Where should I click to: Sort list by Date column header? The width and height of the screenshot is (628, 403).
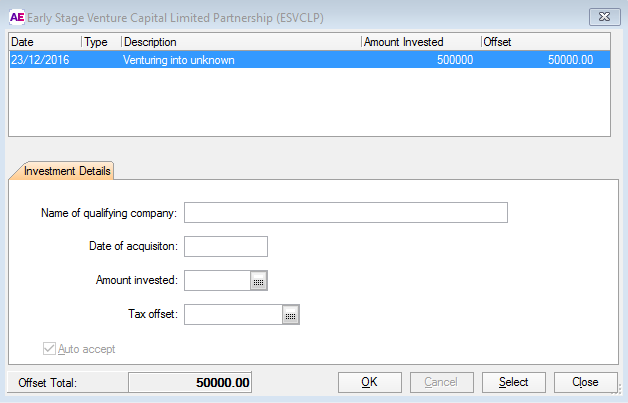(44, 42)
